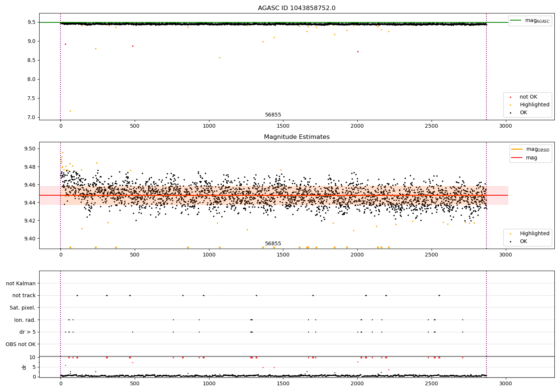Click the "2000" tick under Magnitude Estimates plot

(357, 255)
